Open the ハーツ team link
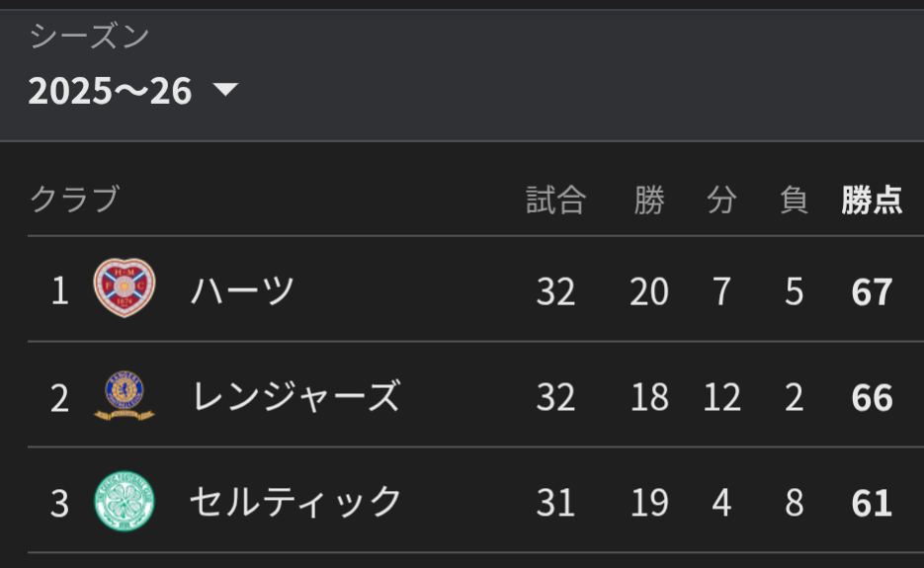 point(242,290)
